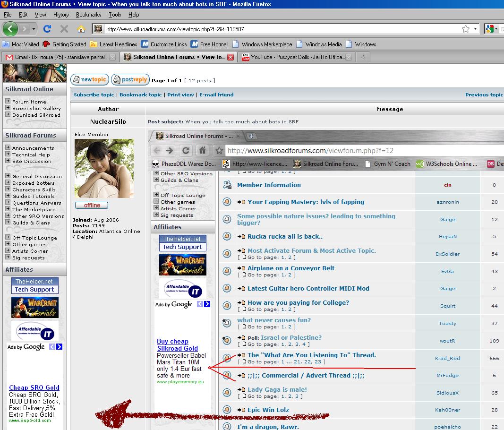Reload the page with the blue refresh icon
The image size is (504, 430).
(47, 29)
